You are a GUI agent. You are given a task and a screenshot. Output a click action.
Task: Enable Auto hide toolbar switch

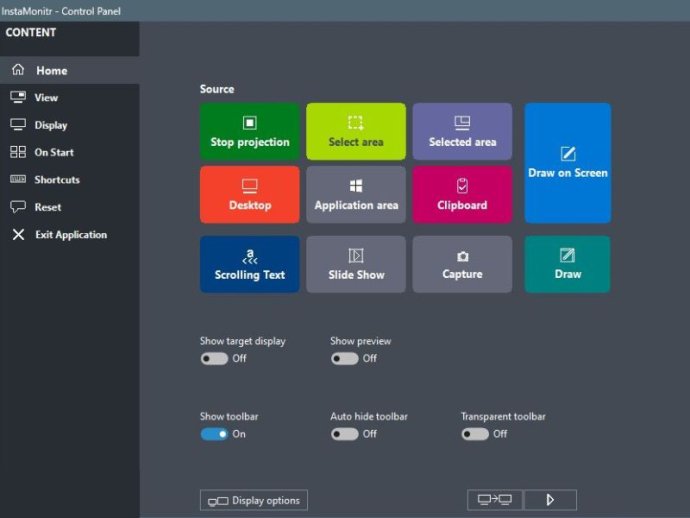[x=345, y=434]
